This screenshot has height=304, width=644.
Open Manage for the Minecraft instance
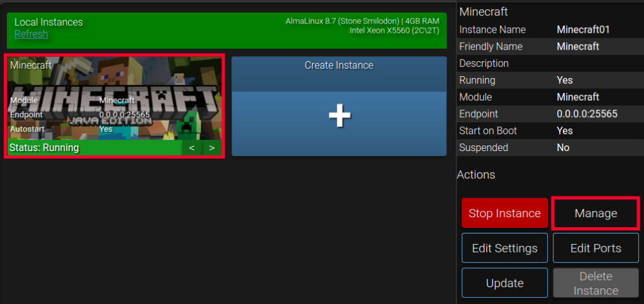coord(596,213)
